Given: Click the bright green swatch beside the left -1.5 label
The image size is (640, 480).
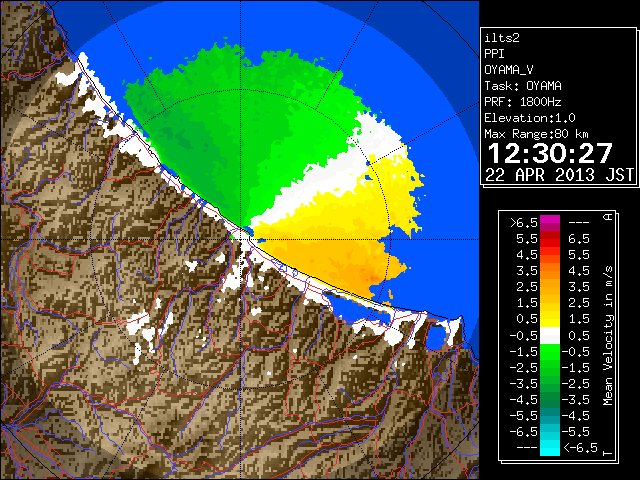Looking at the screenshot, I should click(x=550, y=351).
